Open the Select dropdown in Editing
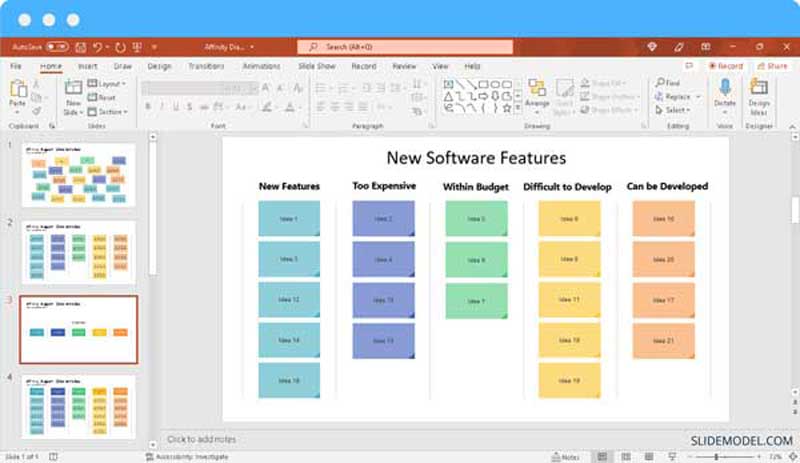The width and height of the screenshot is (800, 463). 675,110
